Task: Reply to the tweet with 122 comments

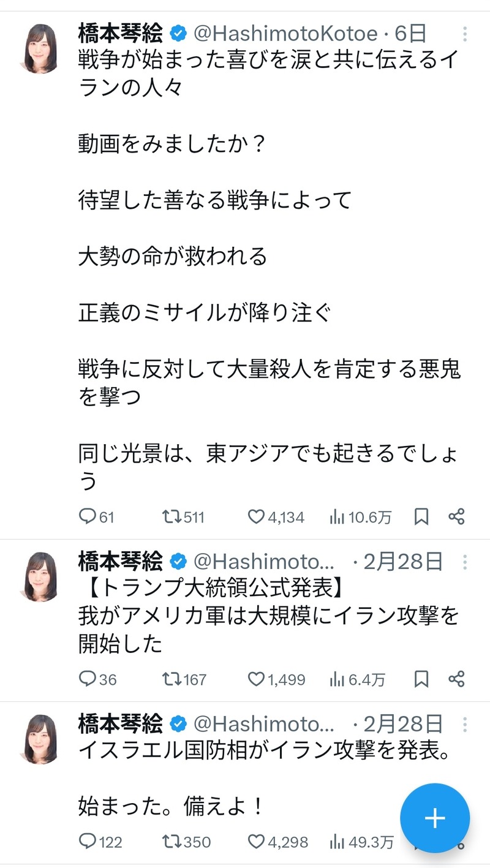Action: click(100, 842)
